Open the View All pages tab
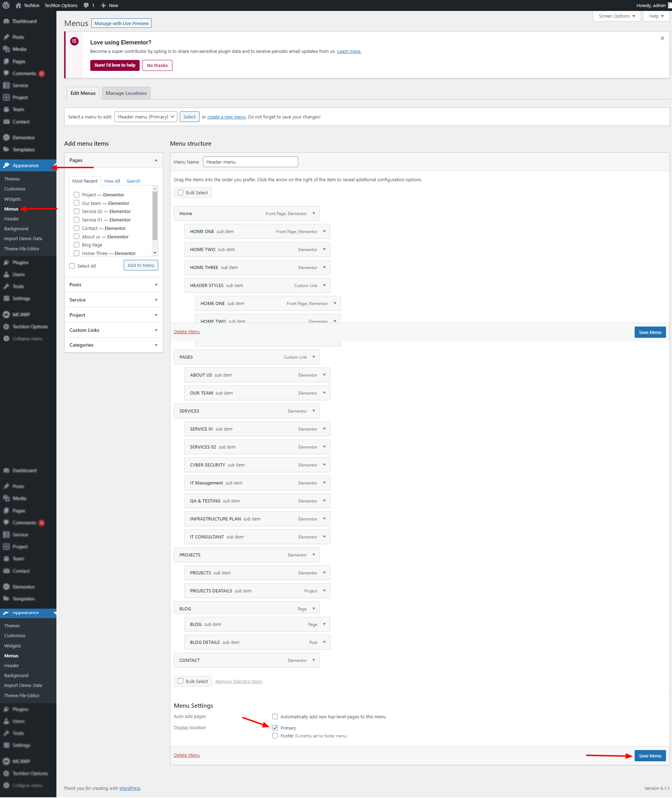Screen dimensions: 672x798 click(x=112, y=181)
